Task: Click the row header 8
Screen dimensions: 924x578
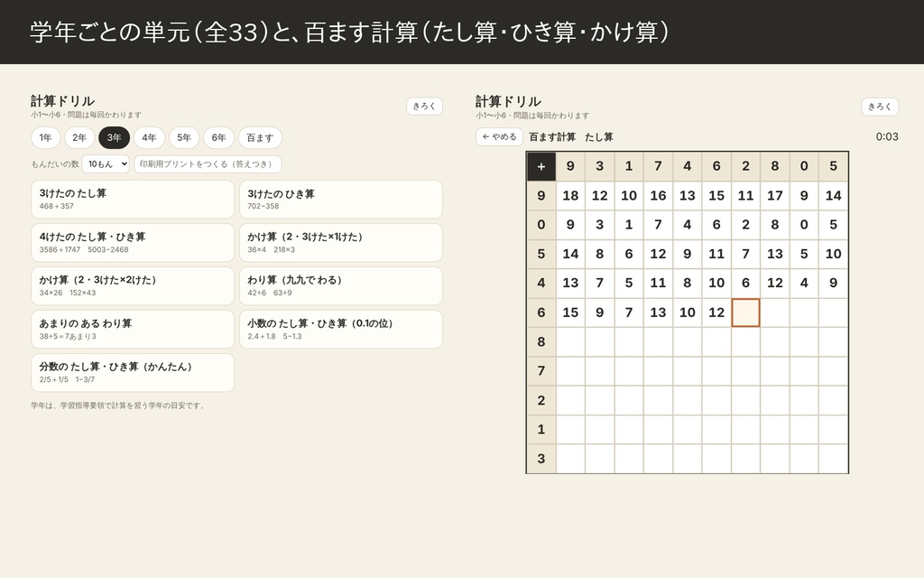Action: (x=541, y=341)
